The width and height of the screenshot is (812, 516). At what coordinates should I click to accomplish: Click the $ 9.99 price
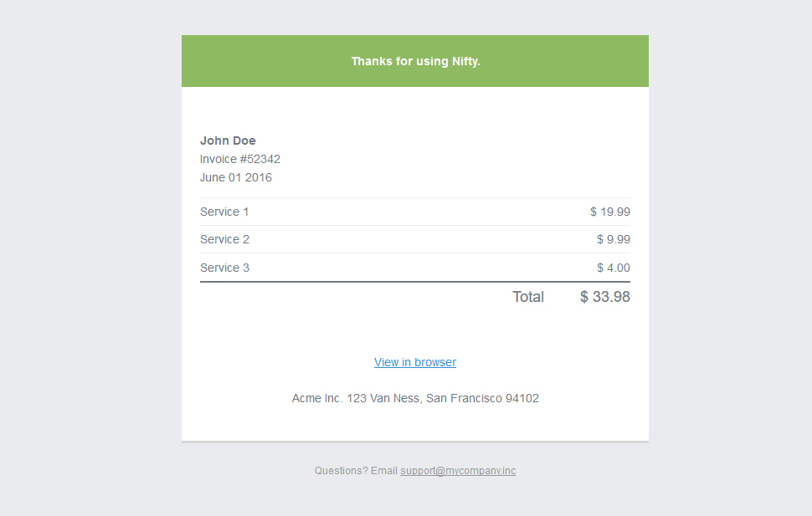pyautogui.click(x=614, y=239)
